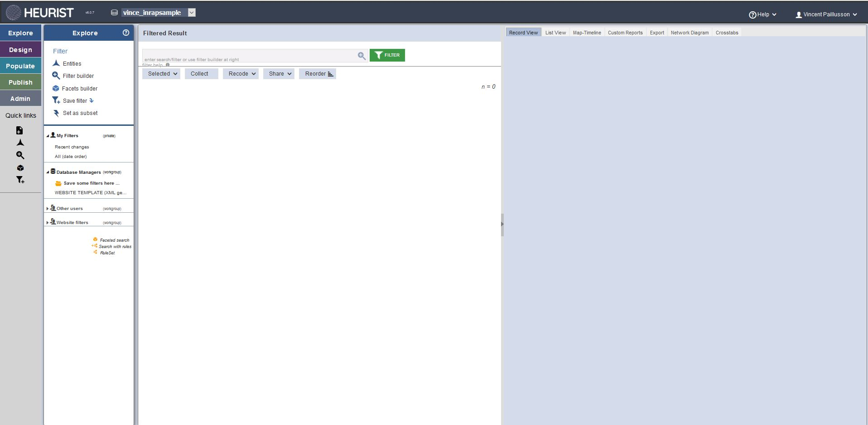Open the database selector dropdown
The image size is (868, 425).
(192, 13)
